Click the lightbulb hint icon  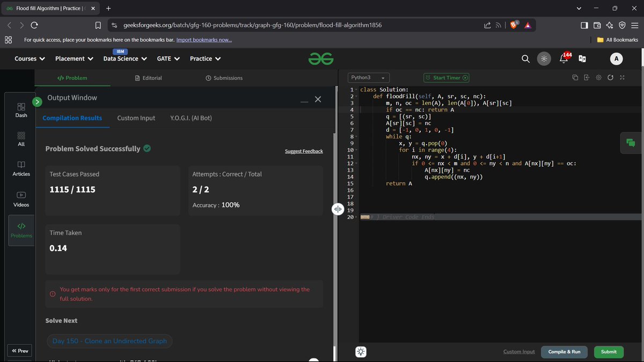coord(361,352)
